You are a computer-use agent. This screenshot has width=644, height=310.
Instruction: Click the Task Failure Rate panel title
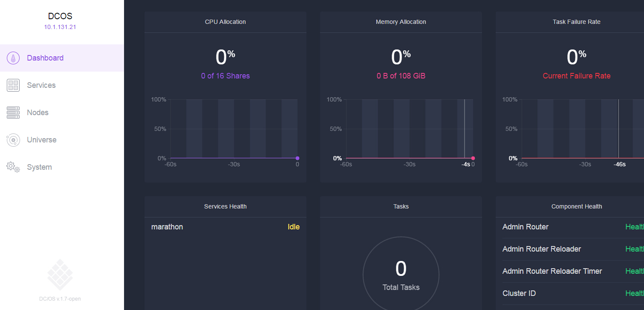tap(577, 22)
